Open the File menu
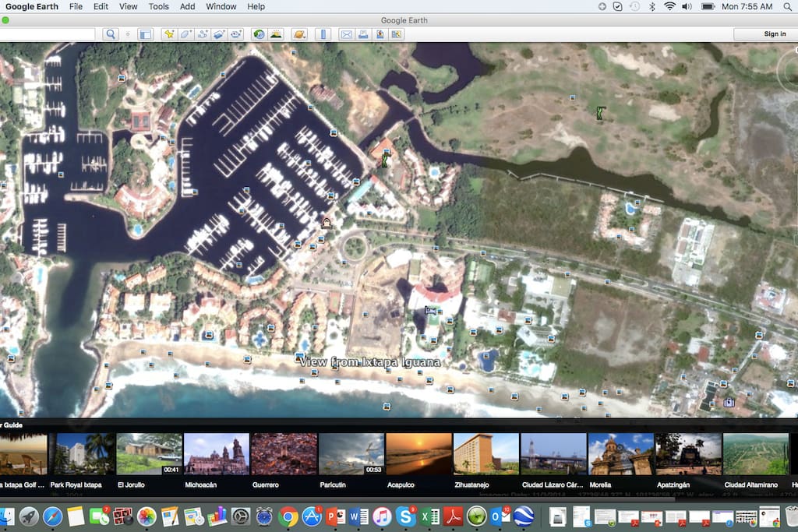798x532 pixels. [76, 6]
